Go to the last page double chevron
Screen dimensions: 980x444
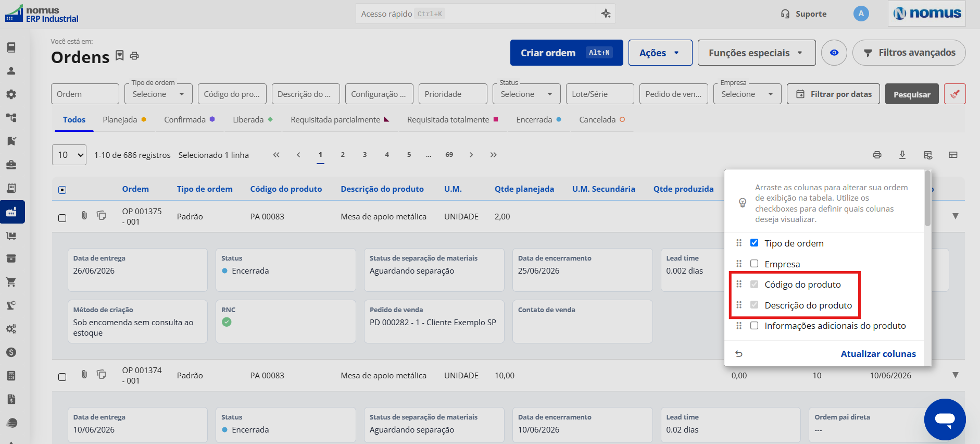(x=494, y=155)
